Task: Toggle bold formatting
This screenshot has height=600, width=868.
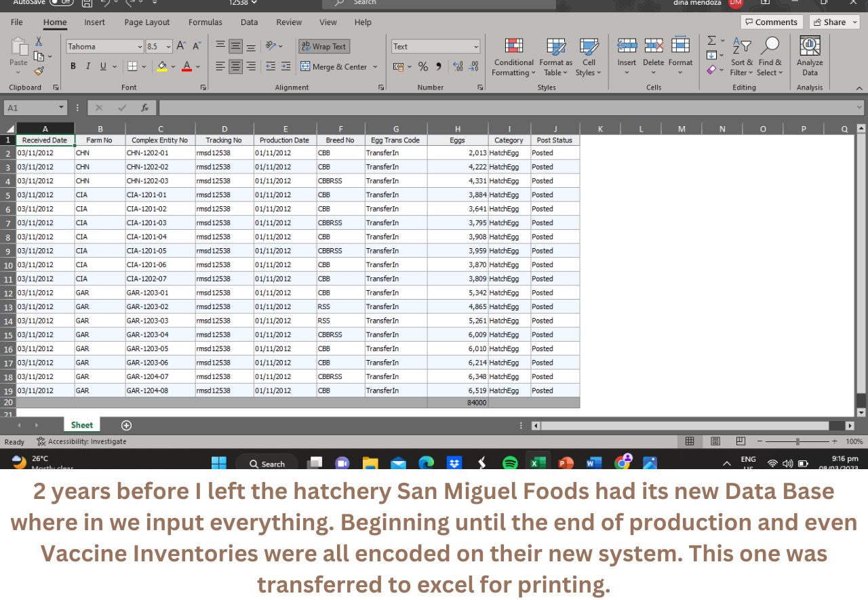Action: click(73, 66)
